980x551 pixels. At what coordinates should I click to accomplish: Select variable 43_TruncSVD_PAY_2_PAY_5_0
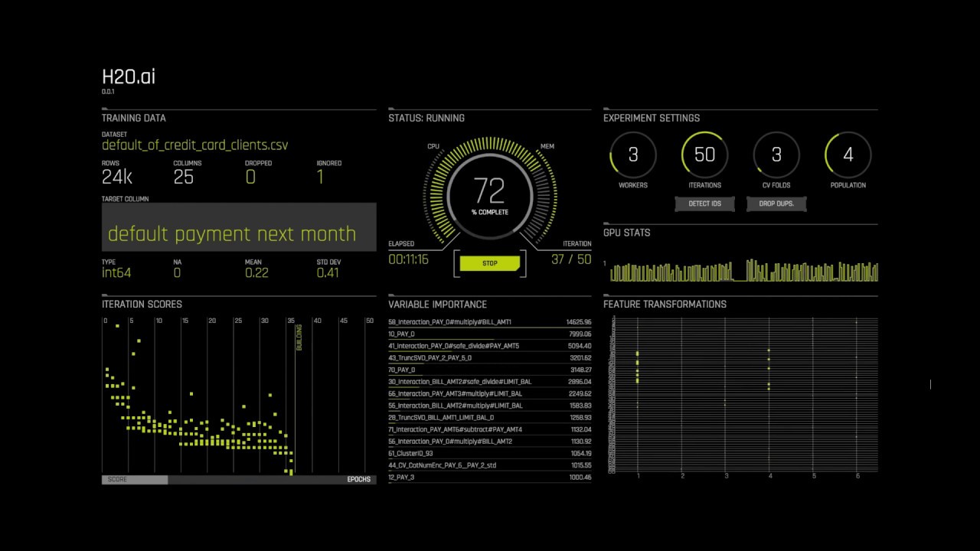click(490, 357)
